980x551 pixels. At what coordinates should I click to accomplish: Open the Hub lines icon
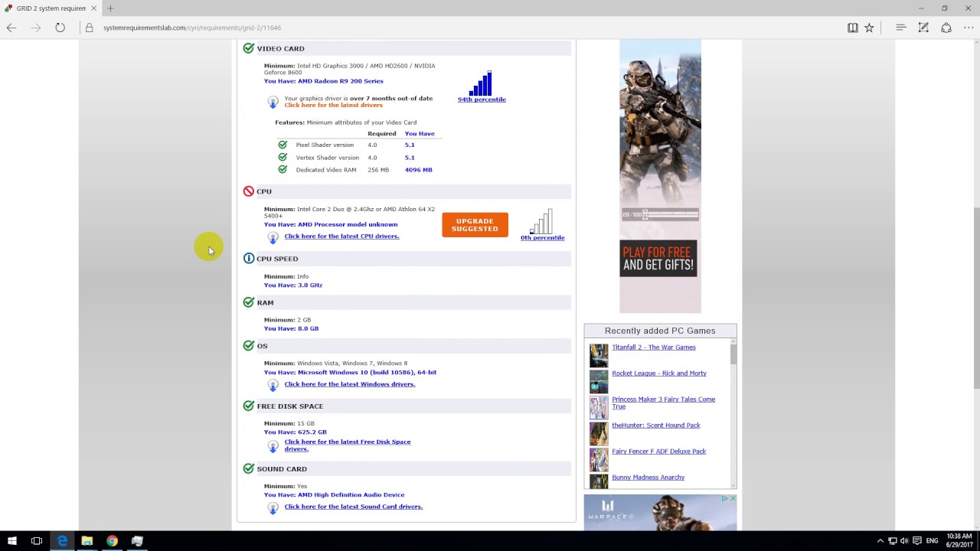point(901,28)
